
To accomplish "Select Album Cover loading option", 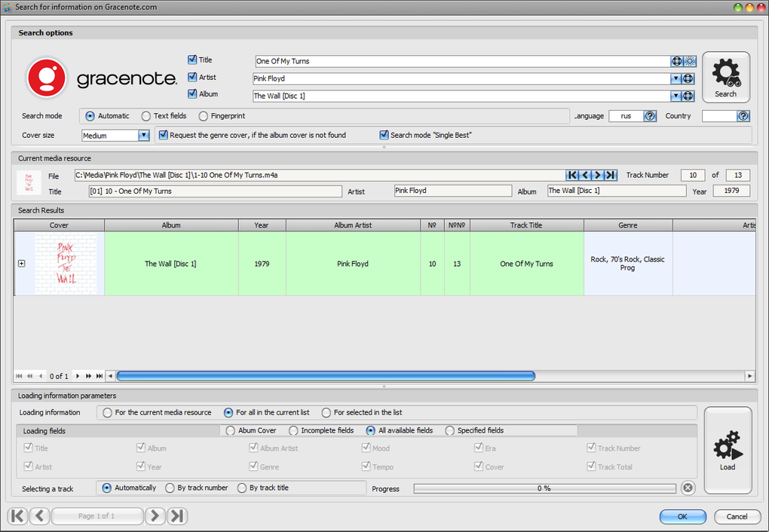I will (x=230, y=430).
